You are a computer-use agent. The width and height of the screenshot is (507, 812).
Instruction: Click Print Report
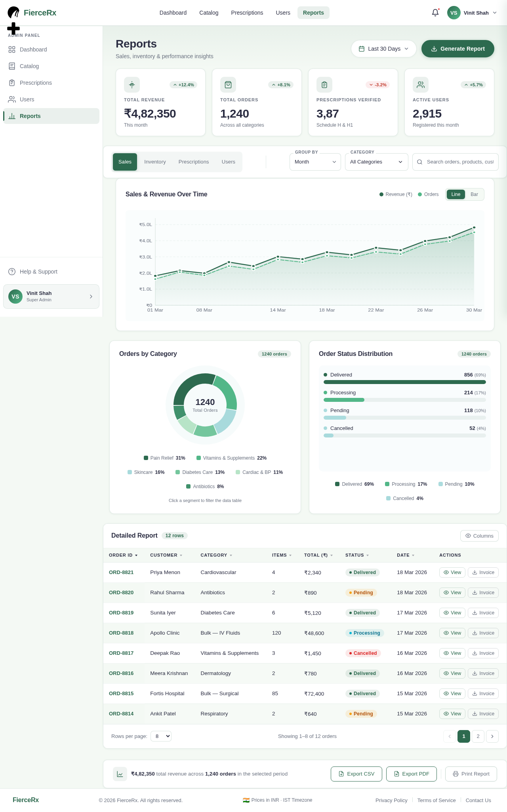[x=471, y=774]
